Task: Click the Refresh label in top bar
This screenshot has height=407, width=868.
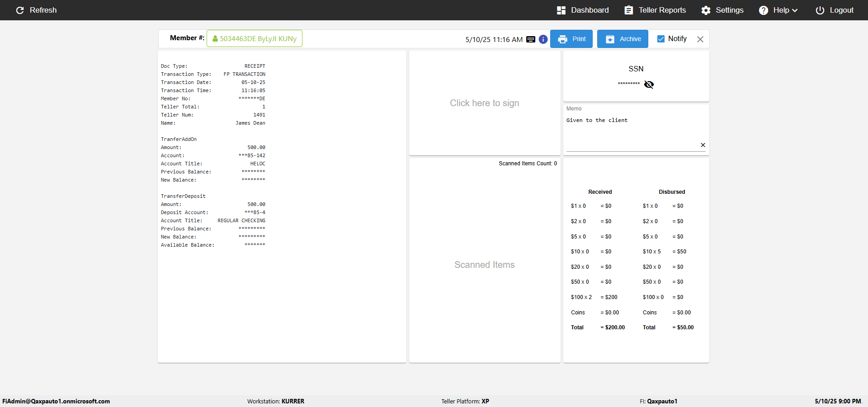Action: (x=43, y=10)
